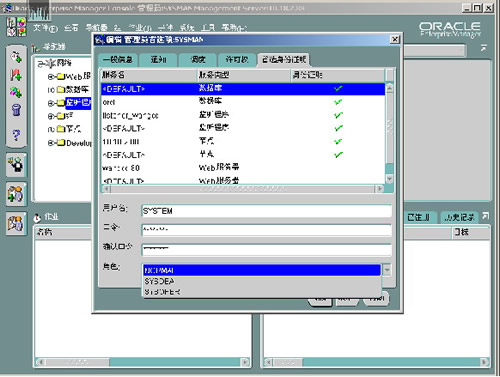
Task: Expand the 组 tree node
Action: pos(51,116)
